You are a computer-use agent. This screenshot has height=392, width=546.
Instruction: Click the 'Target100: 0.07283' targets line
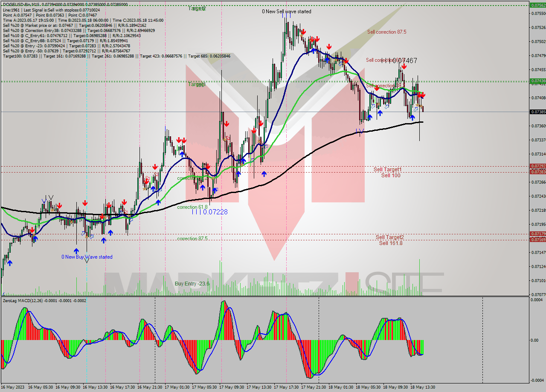[116, 56]
